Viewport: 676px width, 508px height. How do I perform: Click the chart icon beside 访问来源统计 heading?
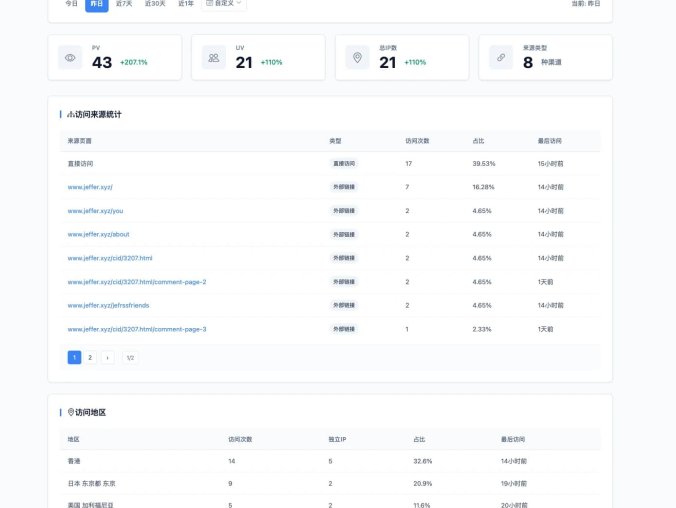click(x=71, y=115)
